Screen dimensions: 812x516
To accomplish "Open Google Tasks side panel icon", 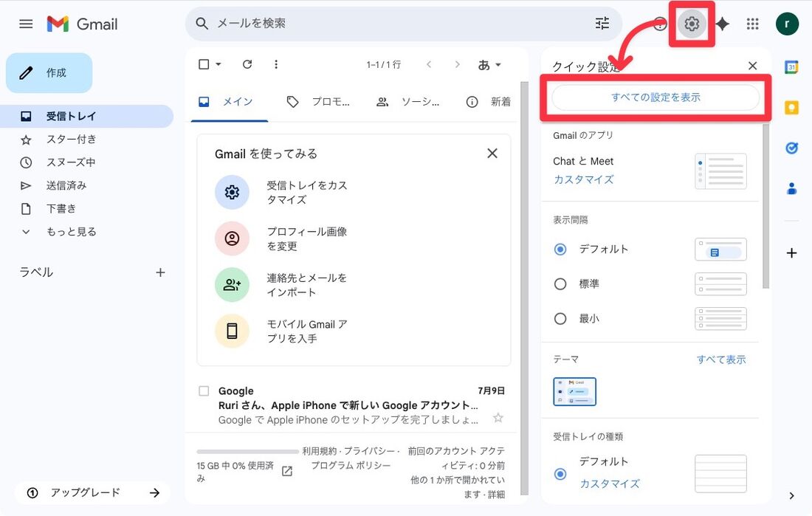I will click(791, 148).
